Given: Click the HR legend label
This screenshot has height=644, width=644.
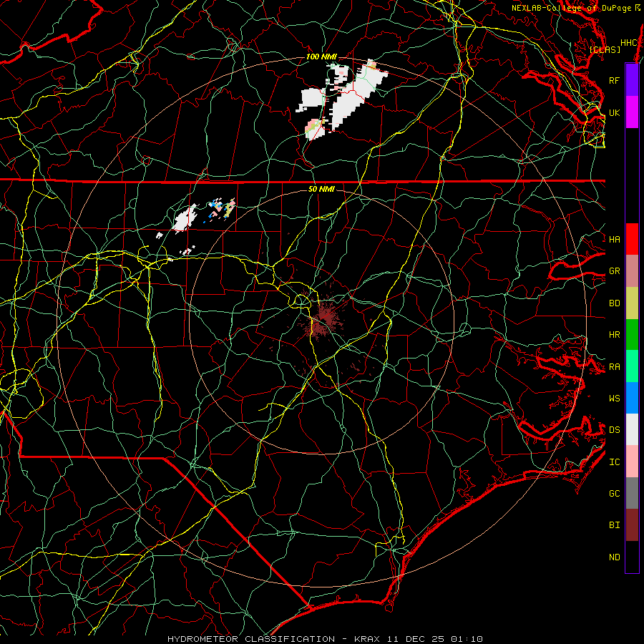Looking at the screenshot, I should [x=614, y=335].
